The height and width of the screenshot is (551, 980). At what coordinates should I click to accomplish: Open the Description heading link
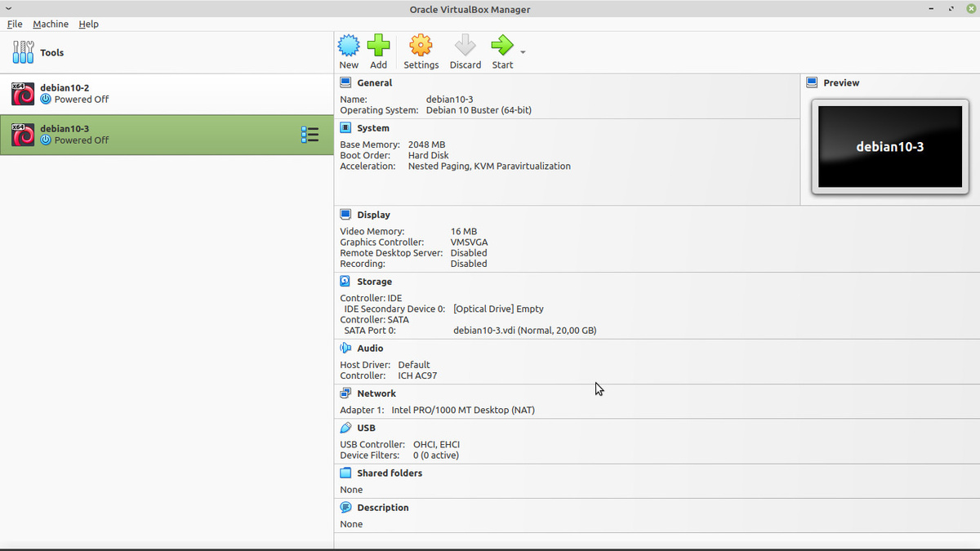382,508
